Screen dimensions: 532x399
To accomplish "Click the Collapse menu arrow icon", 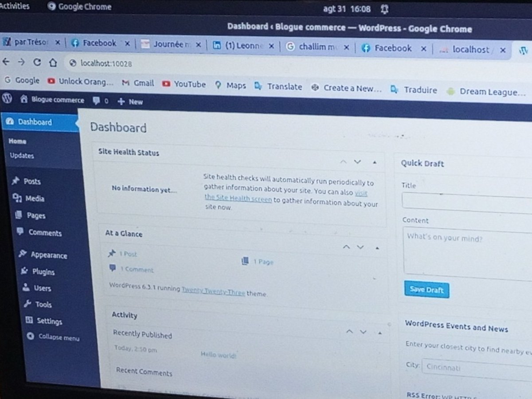I will pos(31,336).
